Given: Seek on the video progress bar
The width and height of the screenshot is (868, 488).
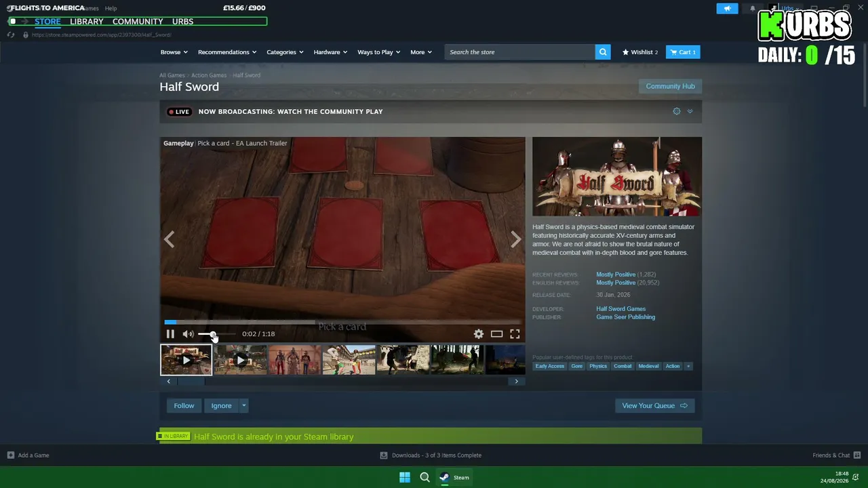Looking at the screenshot, I should click(x=342, y=322).
